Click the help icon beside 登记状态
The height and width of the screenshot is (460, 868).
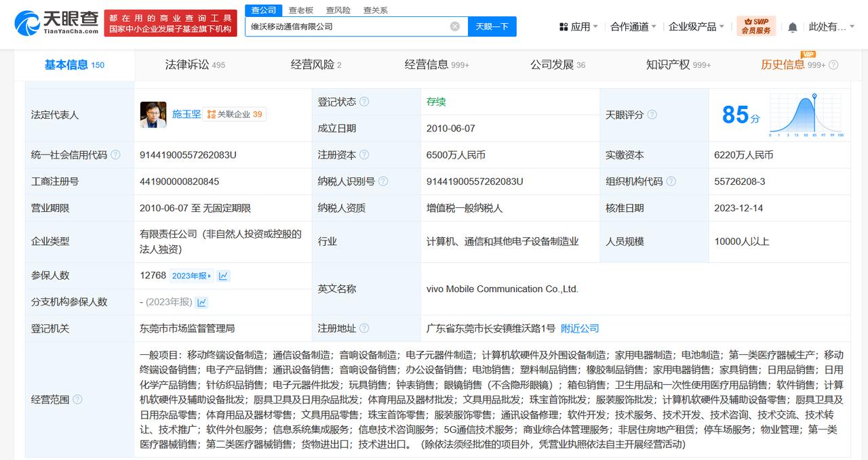364,102
